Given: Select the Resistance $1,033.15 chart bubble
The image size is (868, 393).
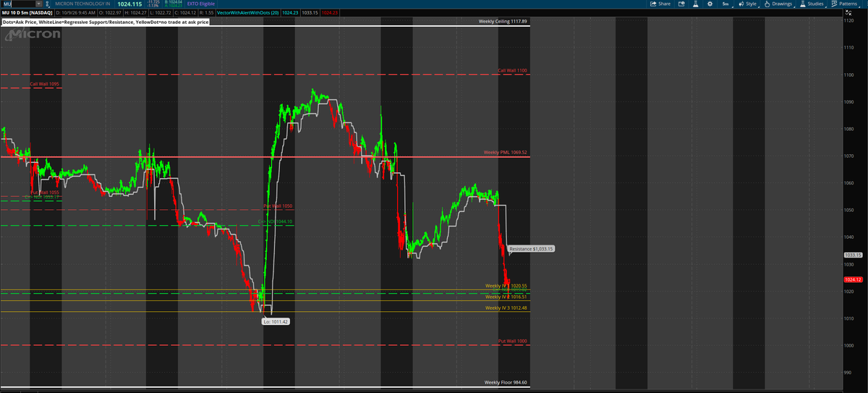Looking at the screenshot, I should click(531, 248).
